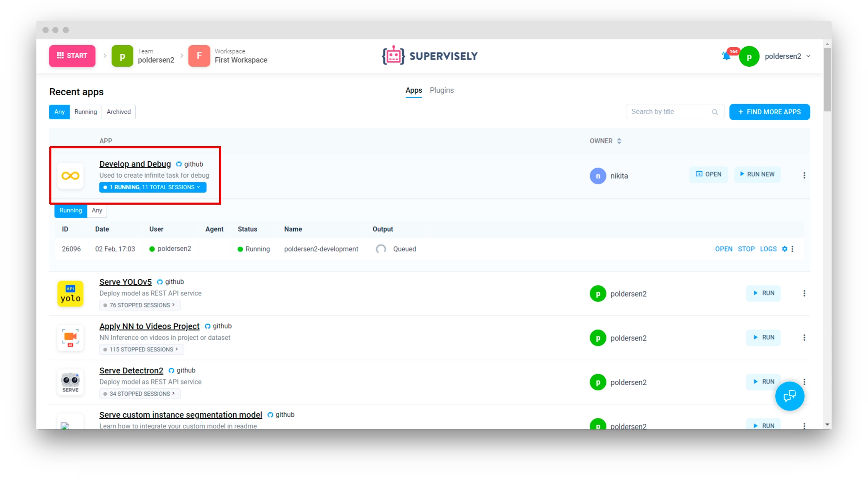This screenshot has width=868, height=481.
Task: Switch to the Plugins tab
Action: 442,90
